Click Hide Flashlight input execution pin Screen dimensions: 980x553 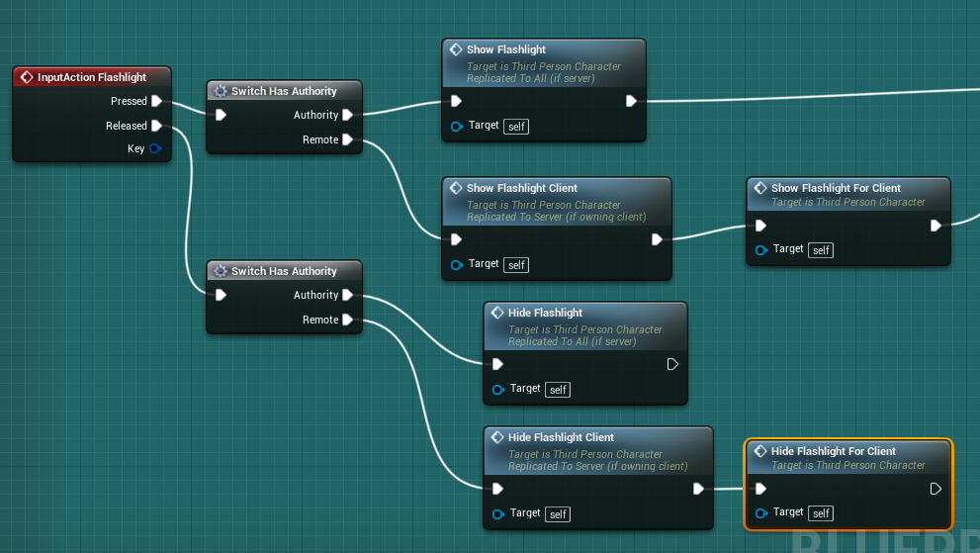pos(497,364)
